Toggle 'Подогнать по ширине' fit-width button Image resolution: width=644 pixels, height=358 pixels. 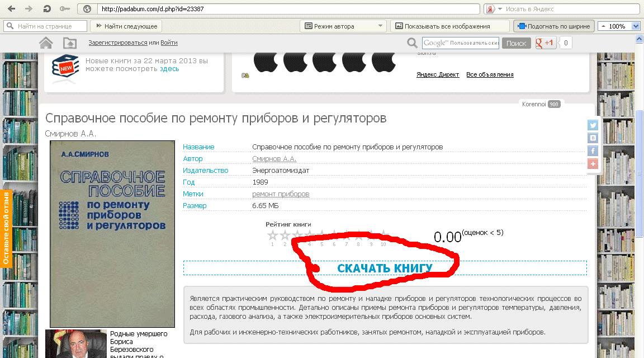pos(553,26)
